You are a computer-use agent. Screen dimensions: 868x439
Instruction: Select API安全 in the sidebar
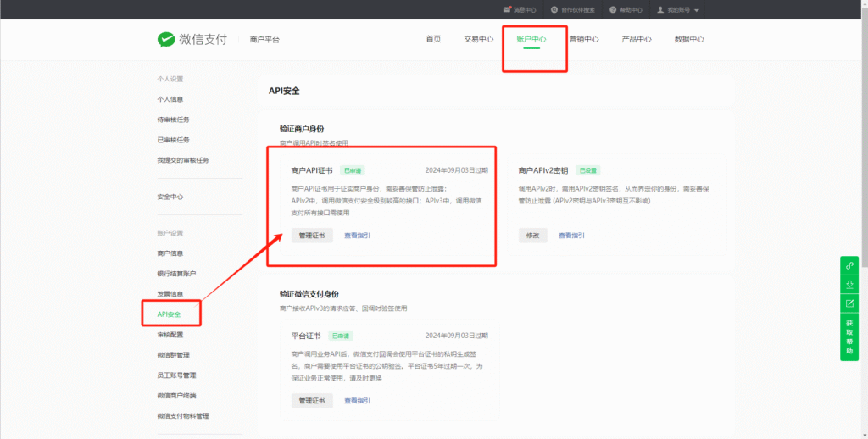[x=169, y=314]
